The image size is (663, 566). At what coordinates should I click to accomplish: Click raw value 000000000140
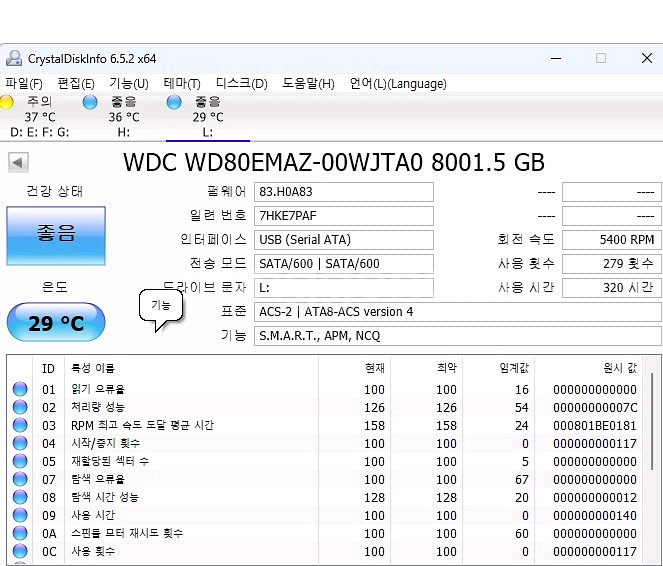click(595, 516)
